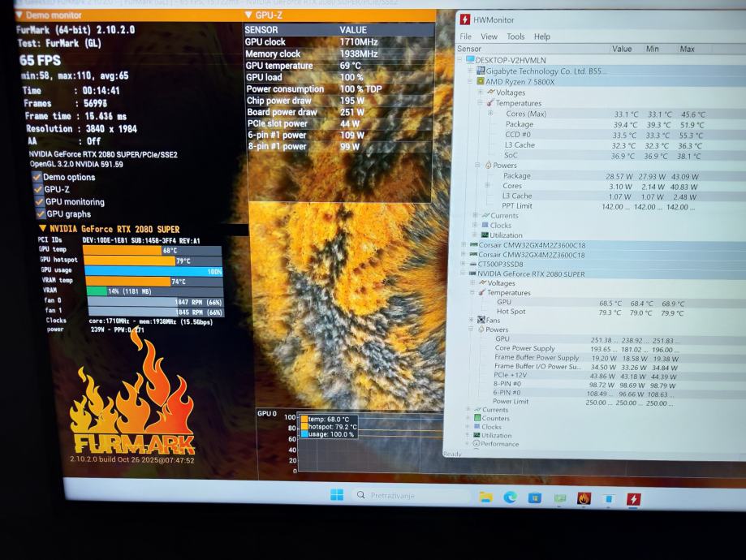Expand the CT500P3SSD8 tree node
This screenshot has width=746, height=560.
464,264
